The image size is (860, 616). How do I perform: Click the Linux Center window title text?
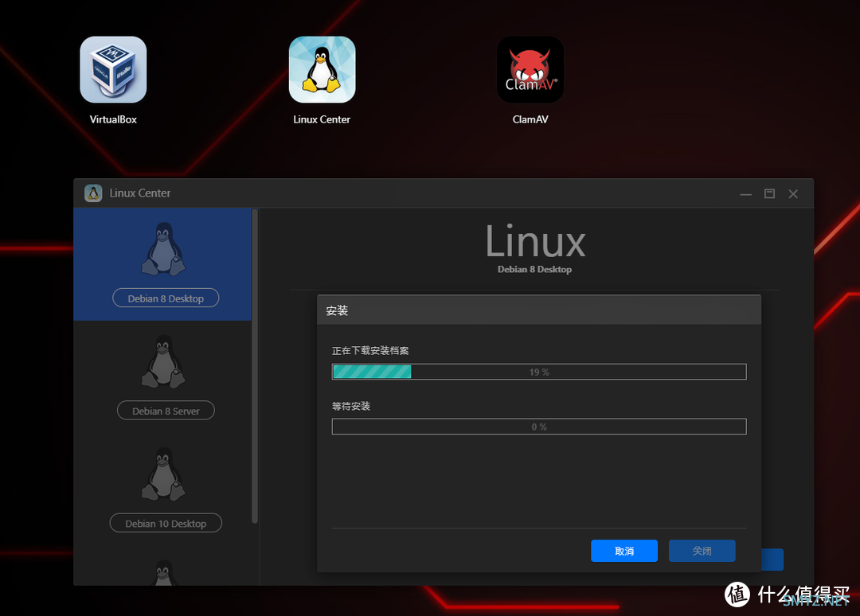click(140, 193)
